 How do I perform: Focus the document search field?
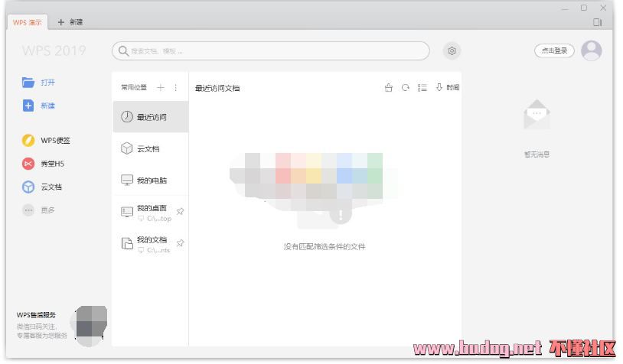(x=271, y=50)
